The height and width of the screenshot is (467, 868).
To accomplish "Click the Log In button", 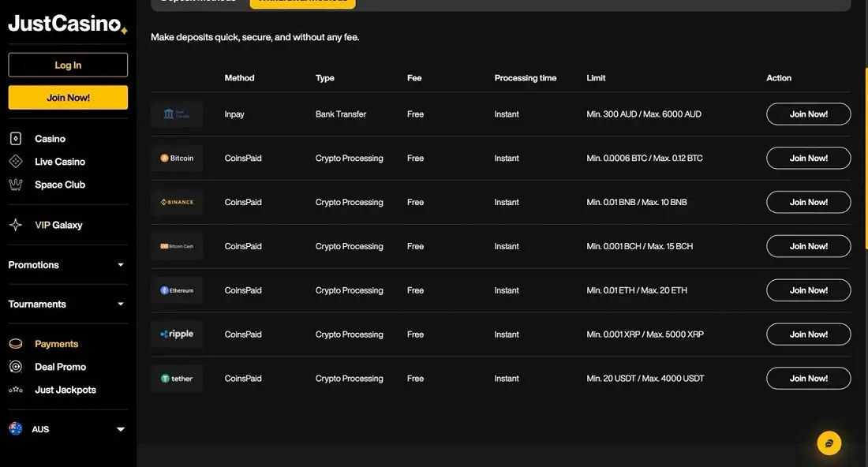I will click(x=68, y=65).
